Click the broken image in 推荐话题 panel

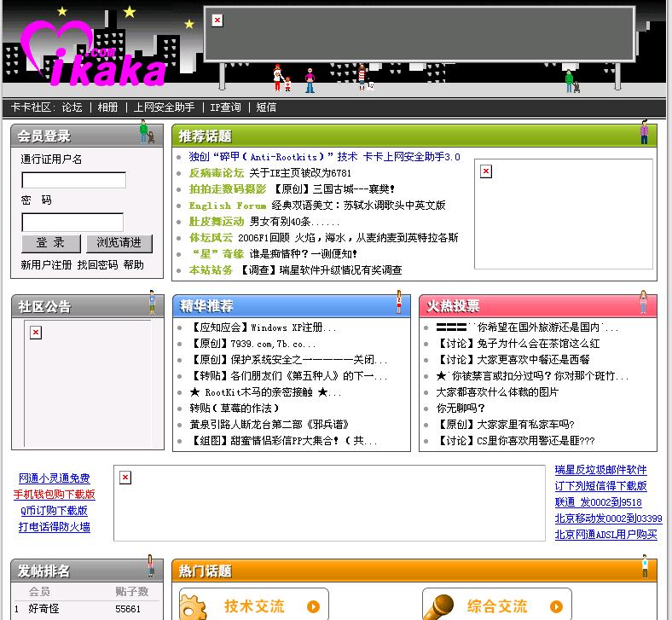tap(485, 171)
